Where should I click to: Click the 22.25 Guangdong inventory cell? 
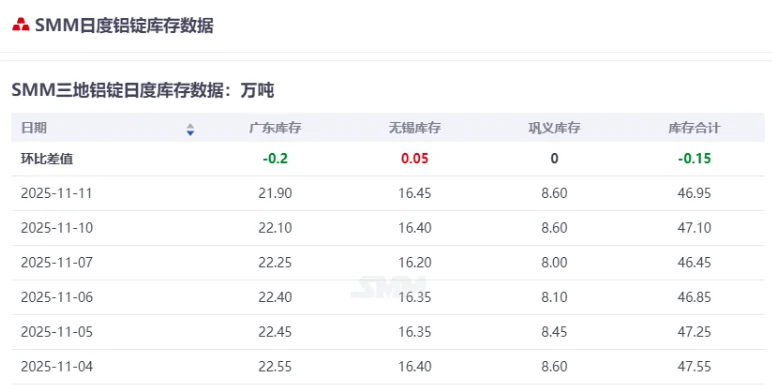coord(275,262)
